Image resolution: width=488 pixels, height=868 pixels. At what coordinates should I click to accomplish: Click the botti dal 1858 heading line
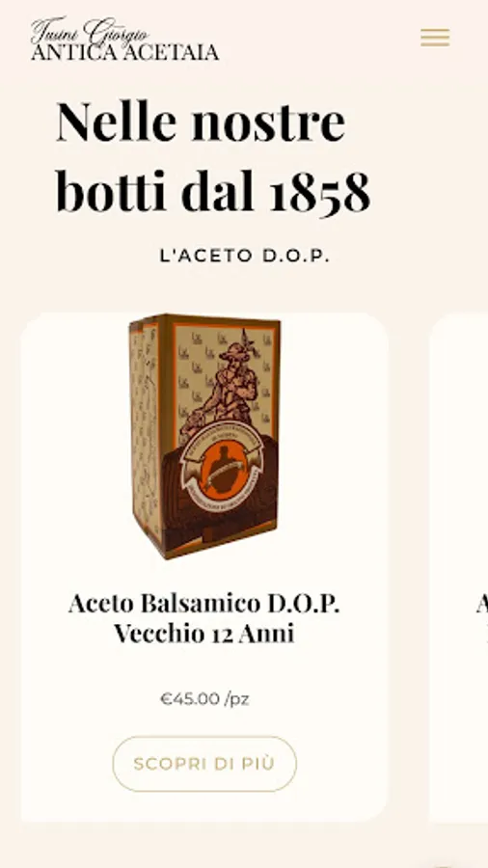[213, 191]
